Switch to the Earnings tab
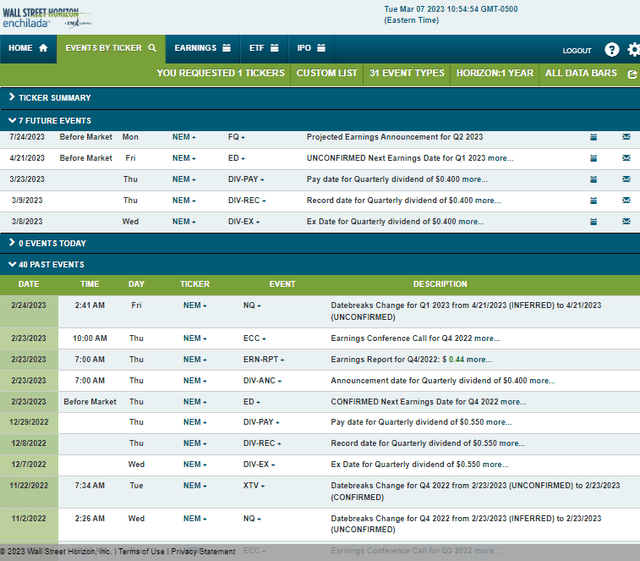The image size is (640, 561). tap(202, 49)
